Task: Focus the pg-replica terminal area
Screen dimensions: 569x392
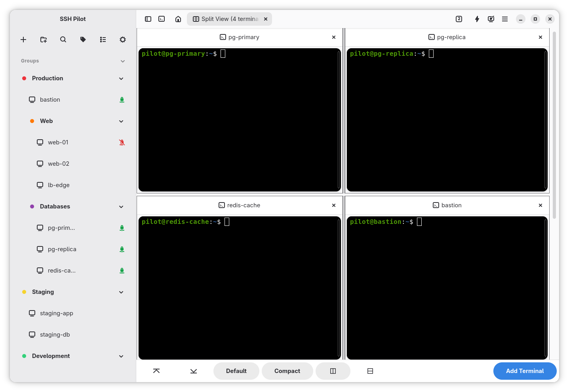Action: [447, 120]
